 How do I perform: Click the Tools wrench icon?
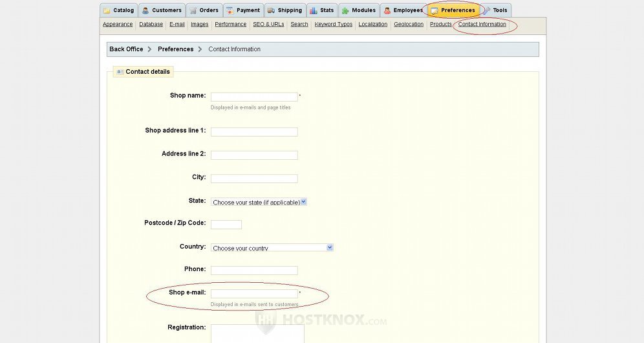pyautogui.click(x=487, y=11)
